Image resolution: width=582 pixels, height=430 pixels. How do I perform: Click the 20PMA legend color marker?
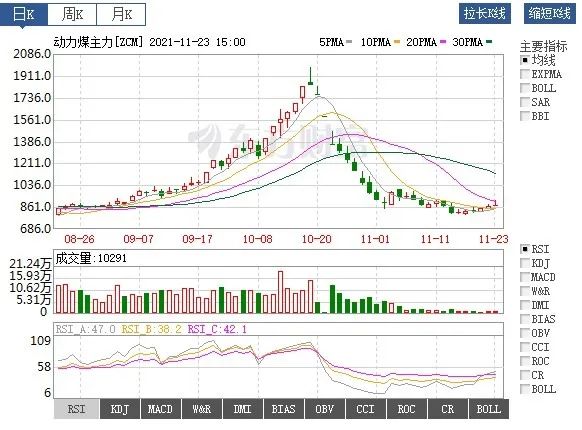coord(443,42)
